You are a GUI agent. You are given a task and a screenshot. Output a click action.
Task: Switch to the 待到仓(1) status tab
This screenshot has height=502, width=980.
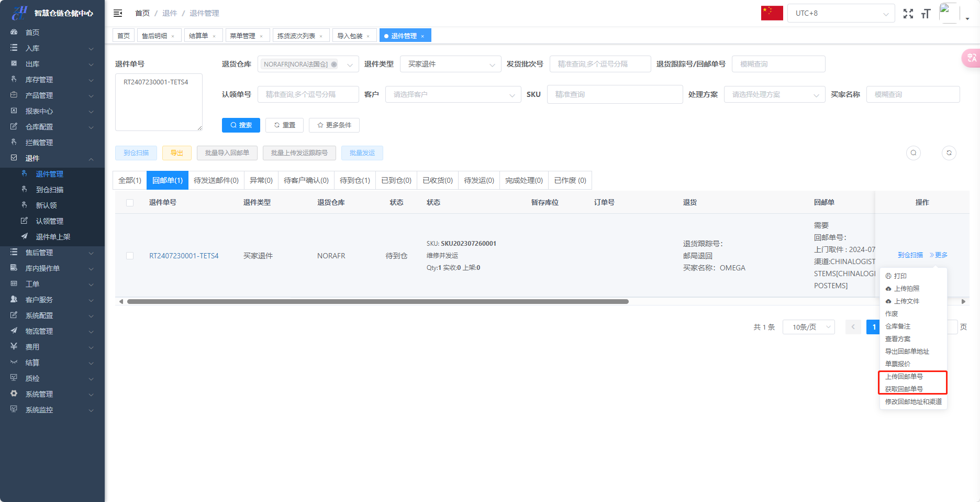point(354,180)
